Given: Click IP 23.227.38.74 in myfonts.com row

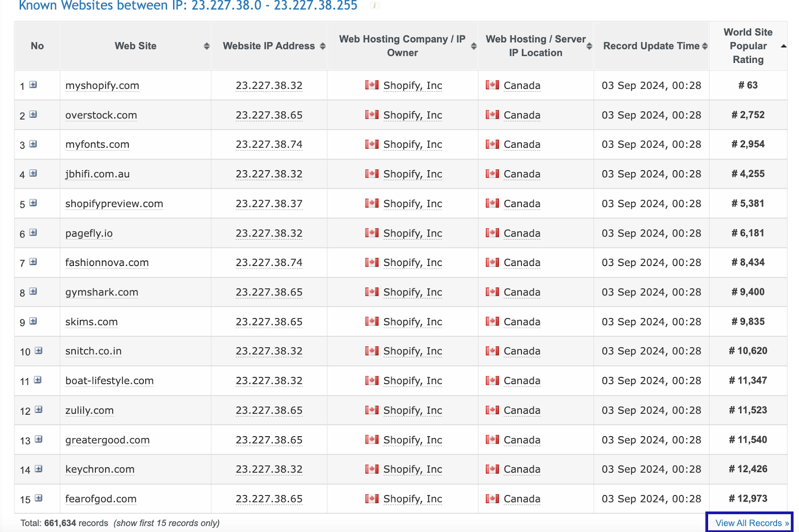Looking at the screenshot, I should (x=269, y=144).
